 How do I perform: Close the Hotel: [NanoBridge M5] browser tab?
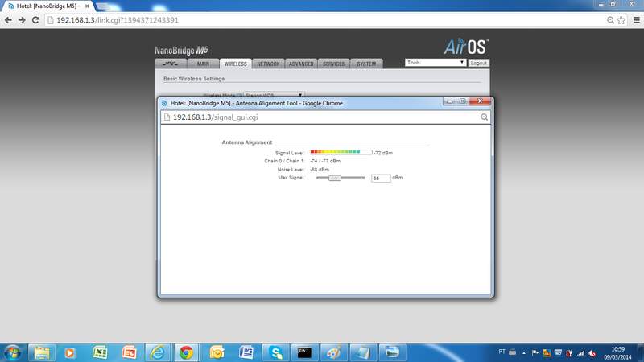pyautogui.click(x=87, y=6)
